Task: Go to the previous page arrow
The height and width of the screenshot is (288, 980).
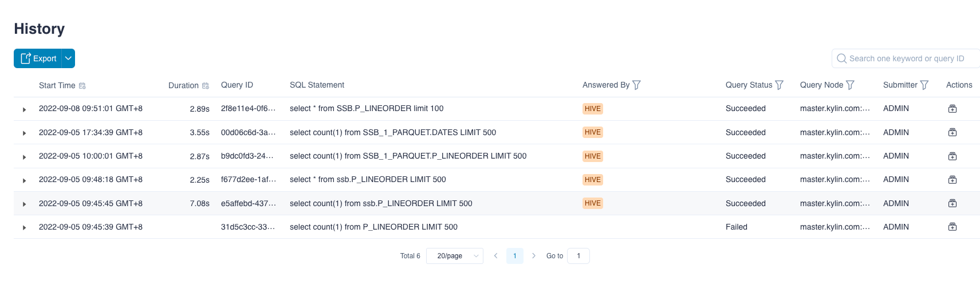Action: pyautogui.click(x=495, y=256)
